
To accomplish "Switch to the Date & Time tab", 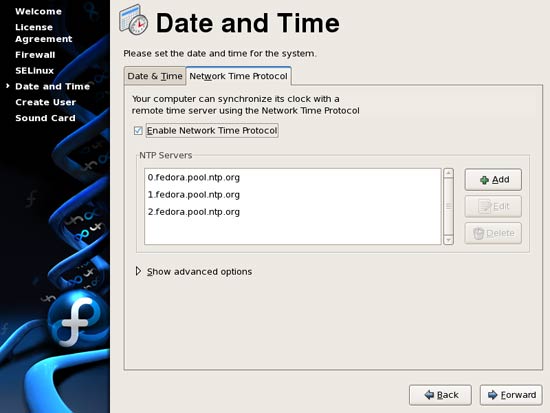I will (155, 76).
